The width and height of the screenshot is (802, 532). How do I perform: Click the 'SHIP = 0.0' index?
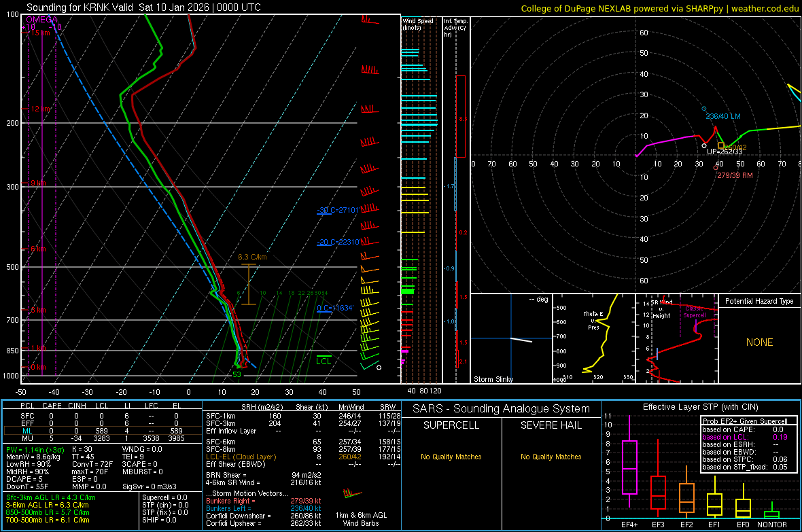click(159, 520)
